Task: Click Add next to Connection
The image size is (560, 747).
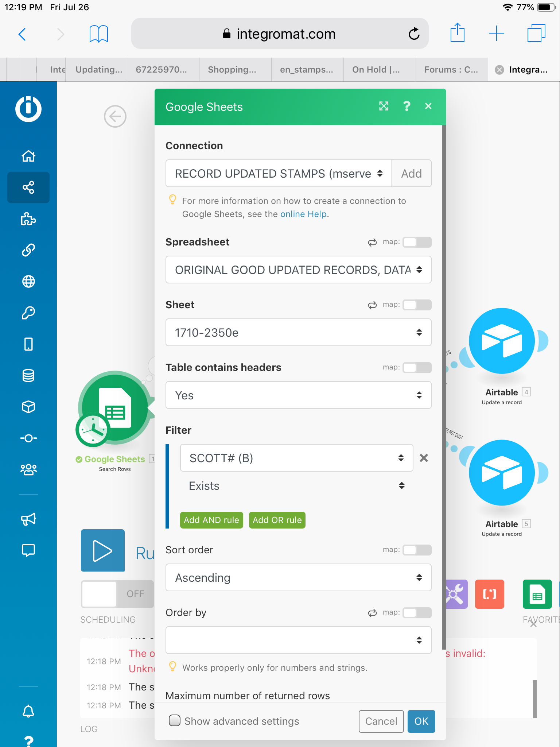Action: click(x=412, y=173)
